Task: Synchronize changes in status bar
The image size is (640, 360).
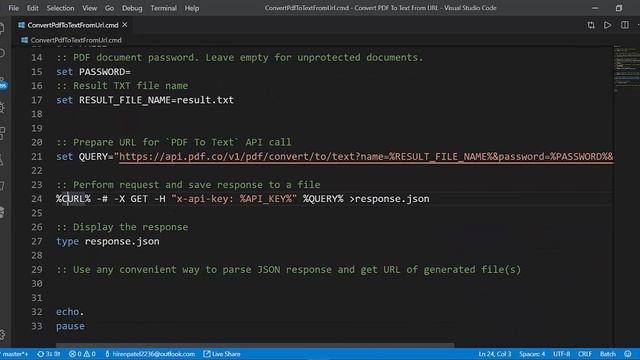Action: [x=49, y=354]
